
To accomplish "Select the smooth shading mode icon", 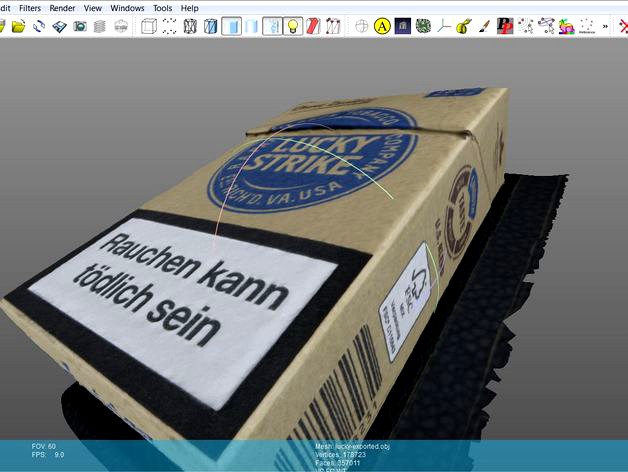I will tap(252, 26).
